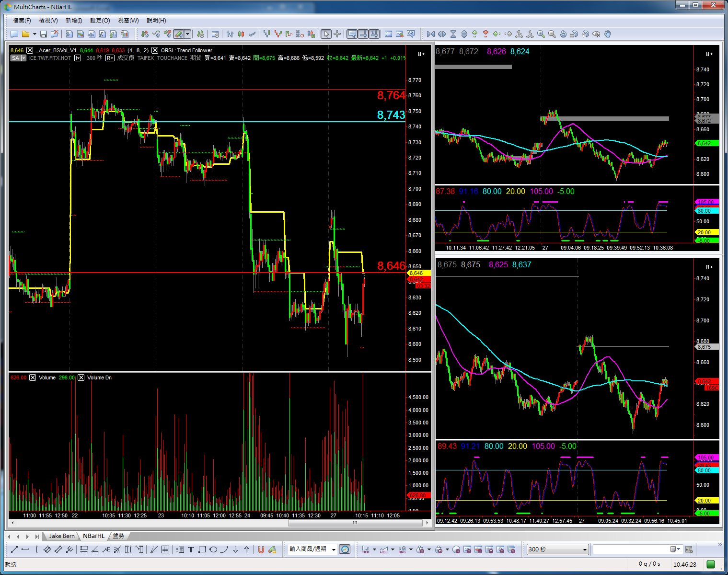This screenshot has width=728, height=583.
Task: Go to last workspace tab arrow
Action: 37,537
